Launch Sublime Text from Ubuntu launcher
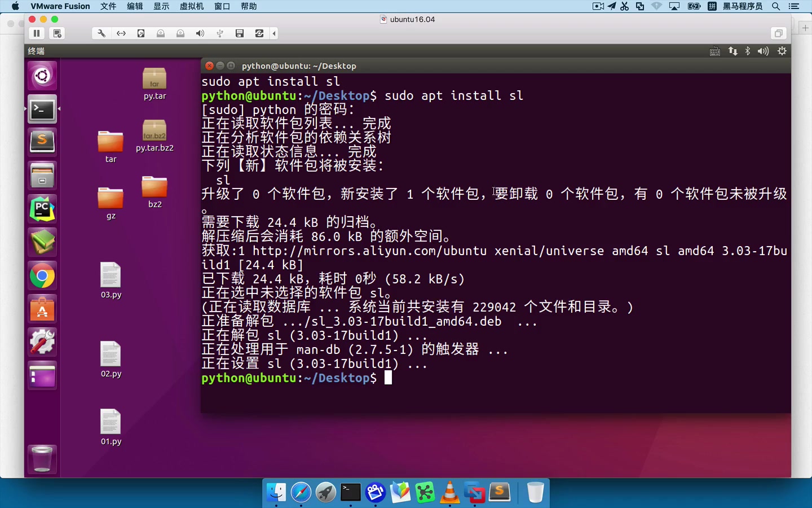 click(42, 142)
